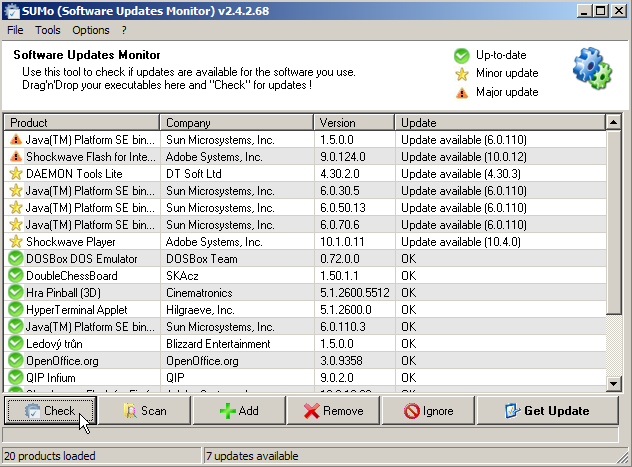This screenshot has height=467, width=632.
Task: Click '7 updates available' status text
Action: pyautogui.click(x=252, y=456)
